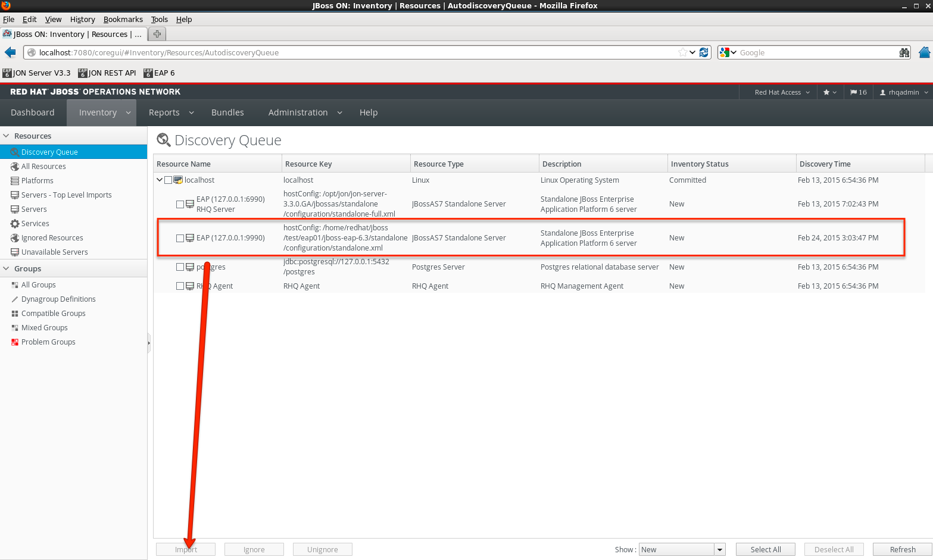
Task: Sort by the Resource Name column header
Action: [x=218, y=164]
